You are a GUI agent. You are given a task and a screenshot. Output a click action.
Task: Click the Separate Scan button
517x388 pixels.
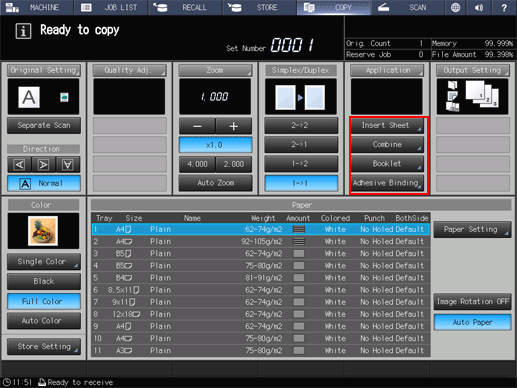44,125
